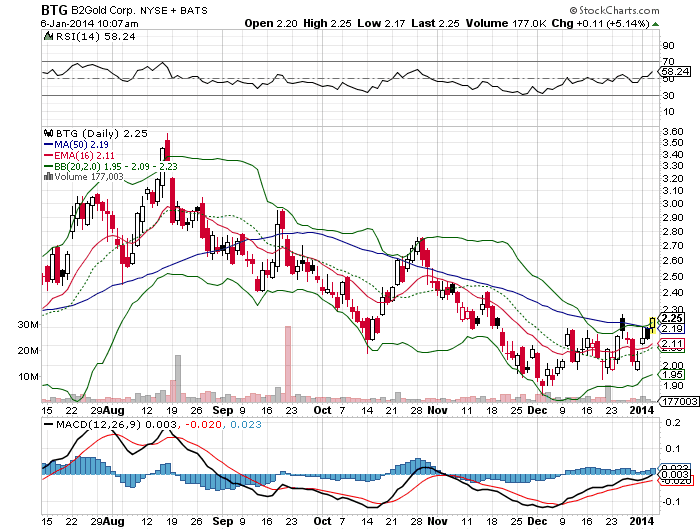
Task: Click the 2.11 EMA price tag
Action: [x=671, y=344]
